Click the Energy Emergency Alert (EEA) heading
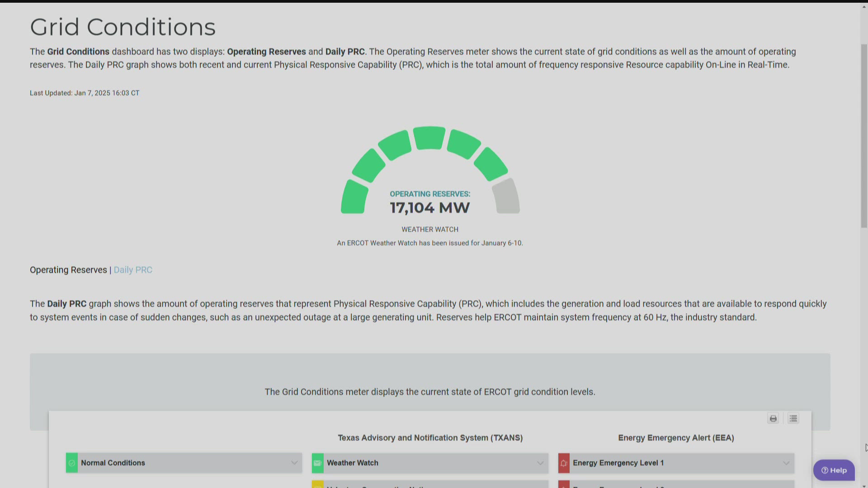The image size is (868, 488). (x=676, y=438)
